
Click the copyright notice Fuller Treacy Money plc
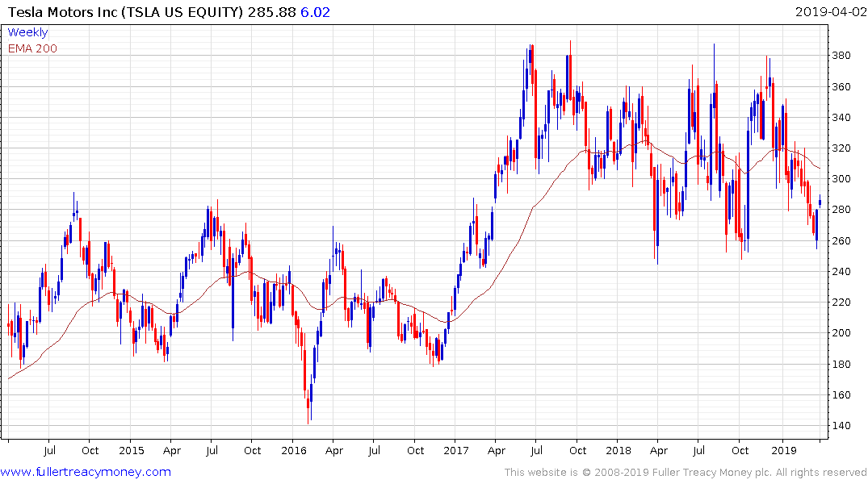point(686,473)
